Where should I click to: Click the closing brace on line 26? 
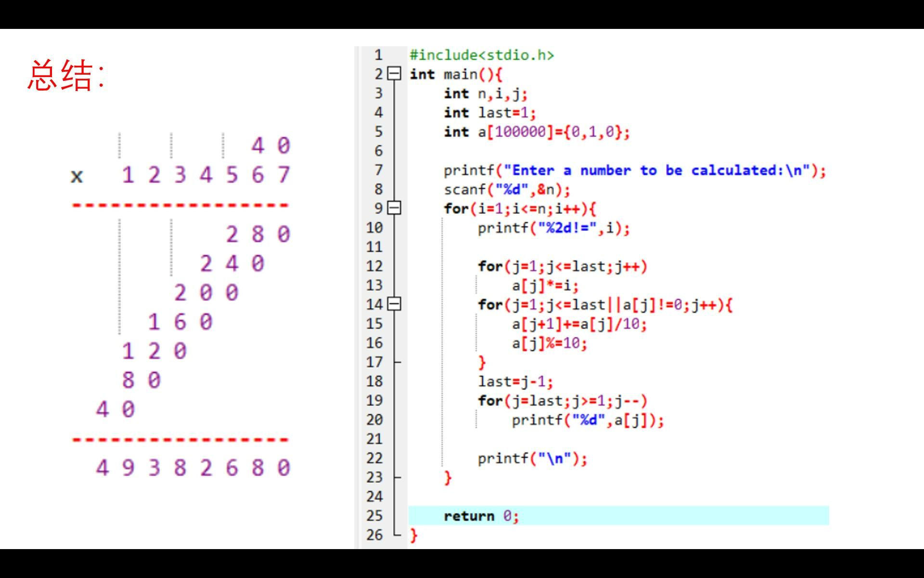point(413,535)
